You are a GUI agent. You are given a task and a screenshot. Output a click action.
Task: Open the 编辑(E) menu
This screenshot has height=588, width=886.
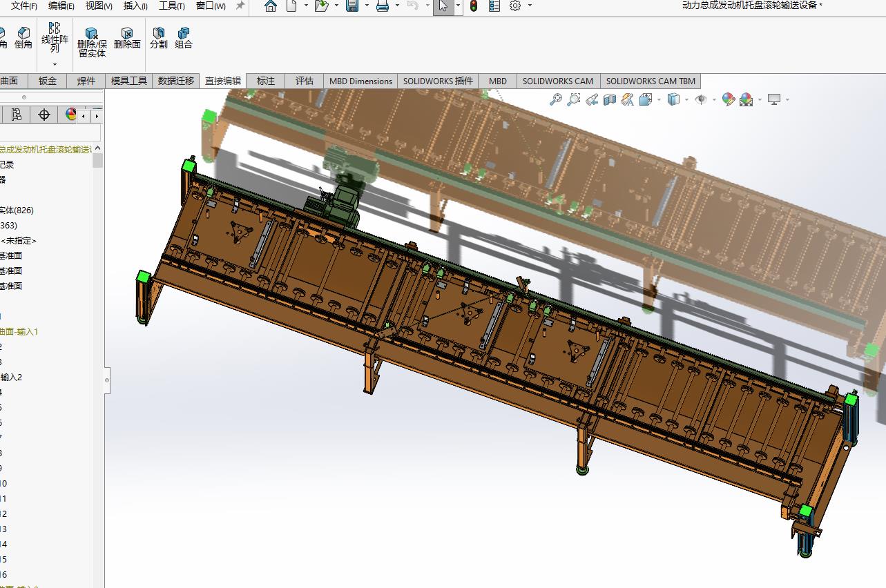61,6
